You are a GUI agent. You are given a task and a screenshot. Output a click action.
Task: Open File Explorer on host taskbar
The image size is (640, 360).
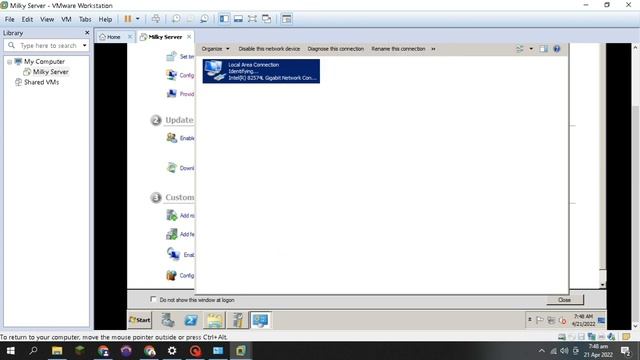(x=57, y=351)
